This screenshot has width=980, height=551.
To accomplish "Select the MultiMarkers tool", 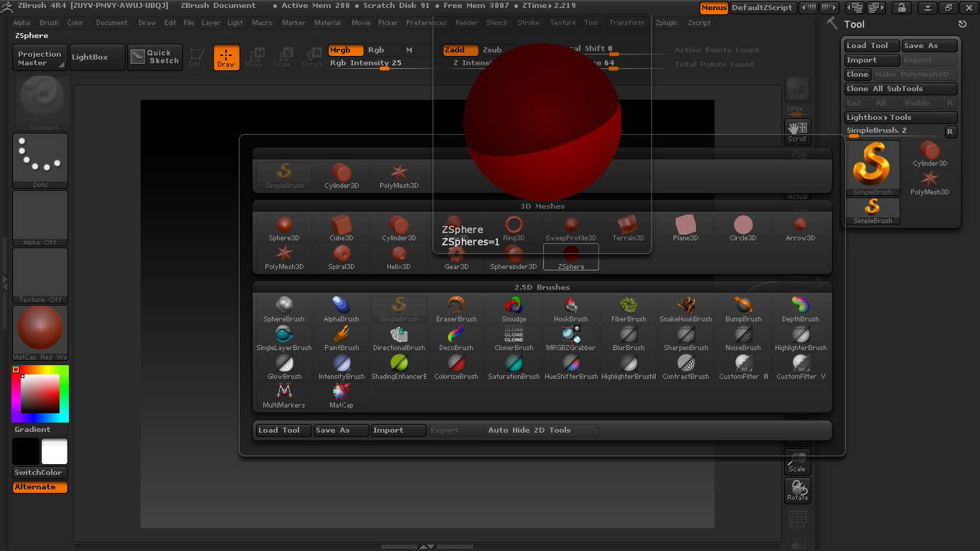I will [284, 396].
